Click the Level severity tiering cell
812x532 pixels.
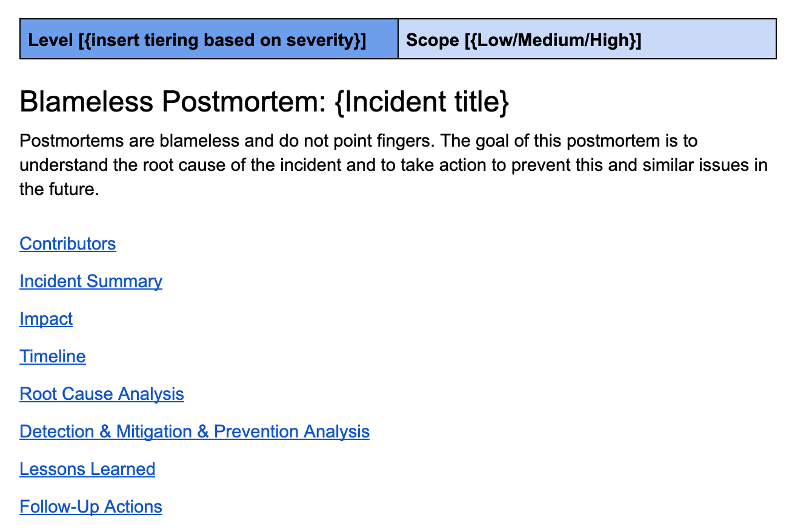pyautogui.click(x=209, y=39)
